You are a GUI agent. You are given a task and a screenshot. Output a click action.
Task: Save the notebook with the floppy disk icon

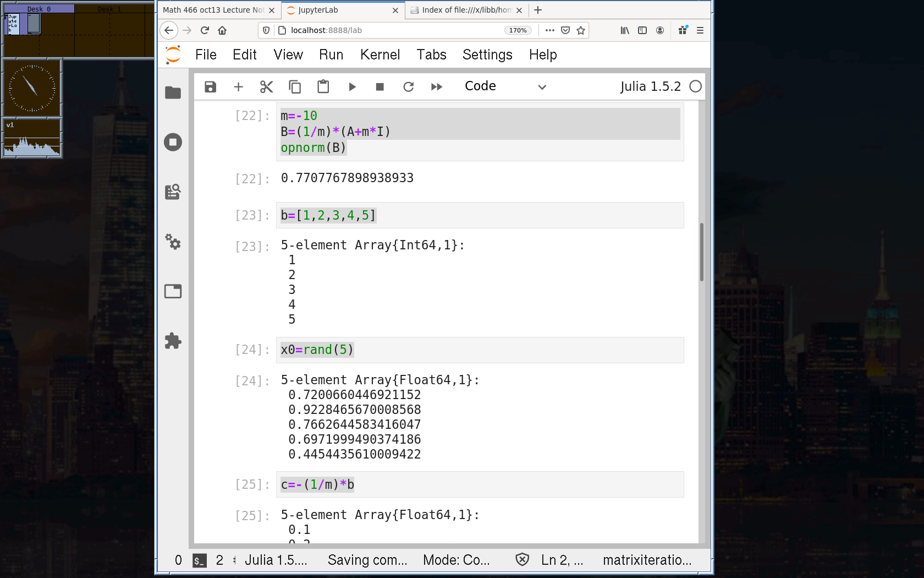(x=210, y=87)
